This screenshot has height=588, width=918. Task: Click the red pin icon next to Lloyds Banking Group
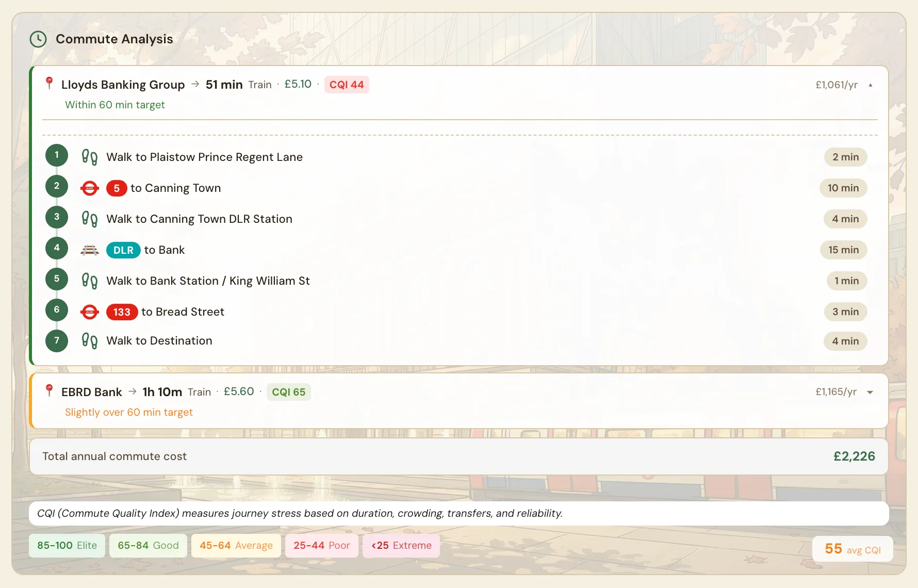tap(50, 83)
